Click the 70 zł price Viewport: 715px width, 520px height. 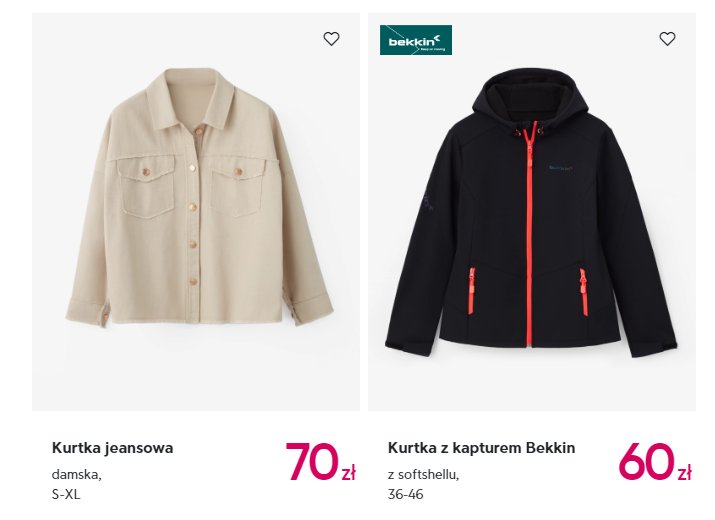pyautogui.click(x=320, y=462)
